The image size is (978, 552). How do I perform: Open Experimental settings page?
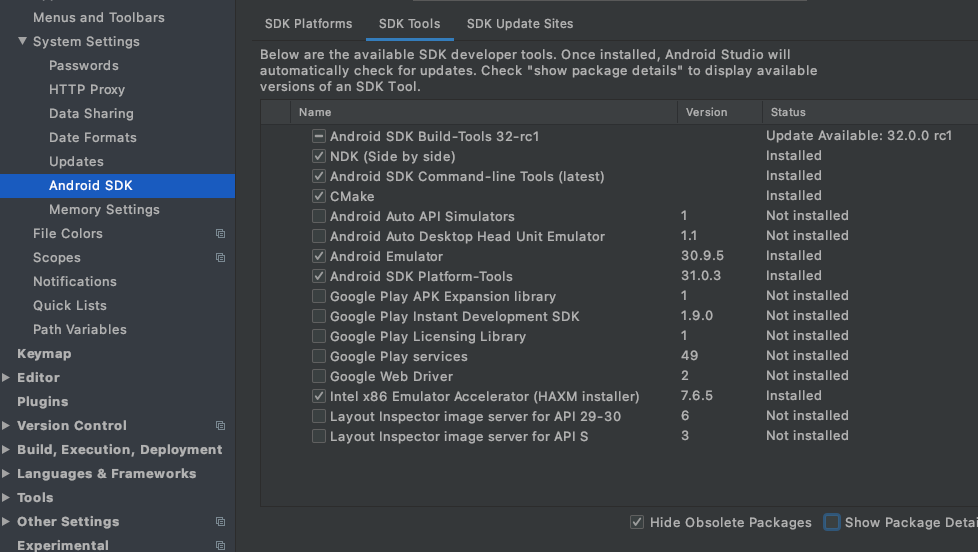[x=62, y=545]
